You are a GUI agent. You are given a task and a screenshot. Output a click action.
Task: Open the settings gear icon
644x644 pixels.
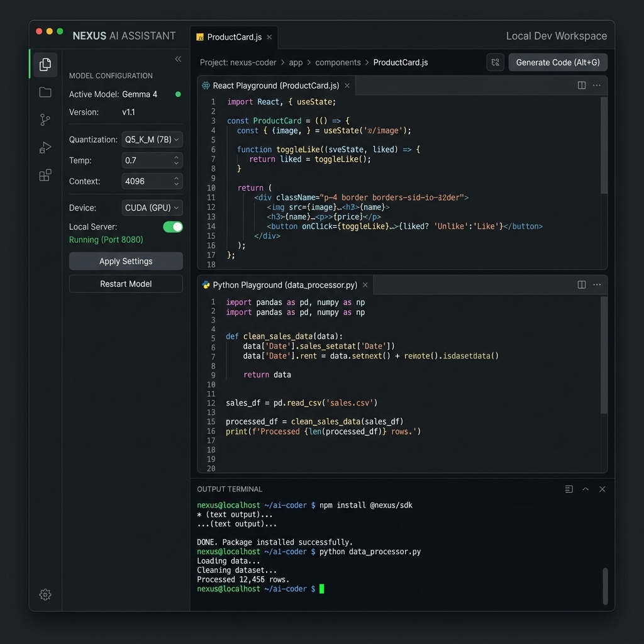coord(45,594)
